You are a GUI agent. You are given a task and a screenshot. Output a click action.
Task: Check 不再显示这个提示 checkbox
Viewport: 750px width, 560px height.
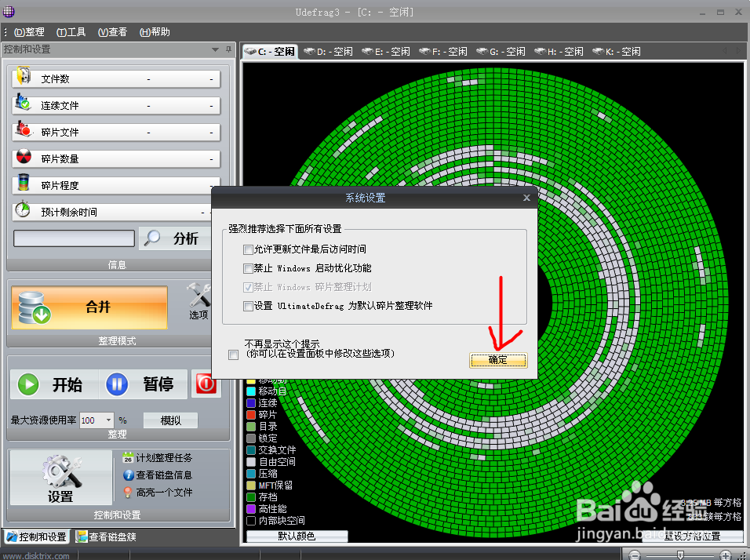[x=234, y=355]
